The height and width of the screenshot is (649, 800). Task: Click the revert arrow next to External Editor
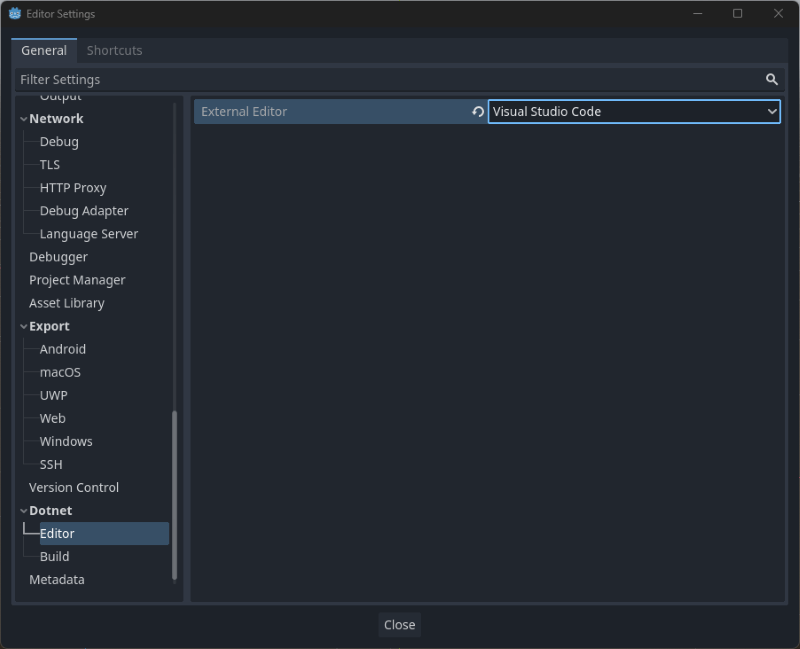point(477,112)
